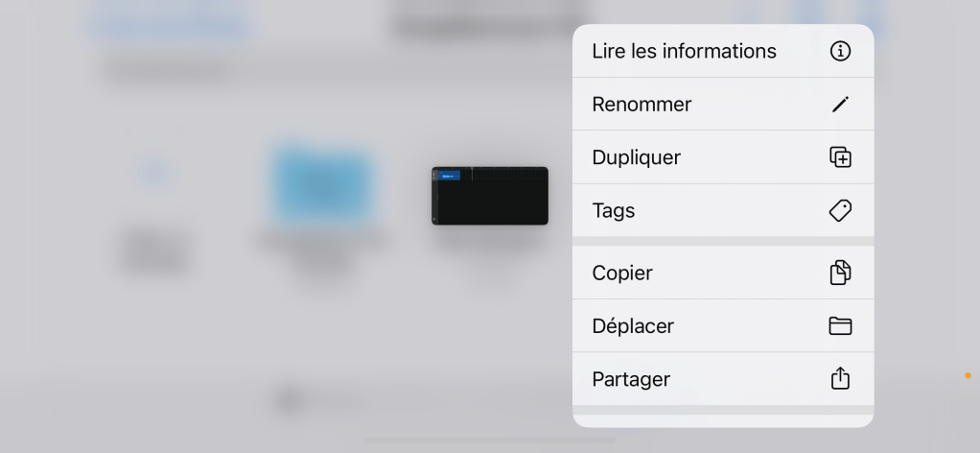Click the copy documents icon
The width and height of the screenshot is (980, 453).
tap(840, 273)
